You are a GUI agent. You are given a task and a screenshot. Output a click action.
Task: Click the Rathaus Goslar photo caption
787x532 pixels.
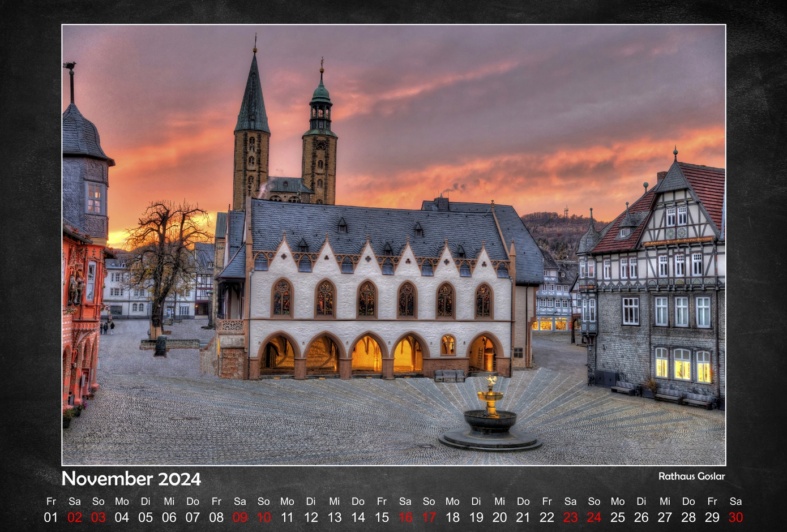click(691, 477)
